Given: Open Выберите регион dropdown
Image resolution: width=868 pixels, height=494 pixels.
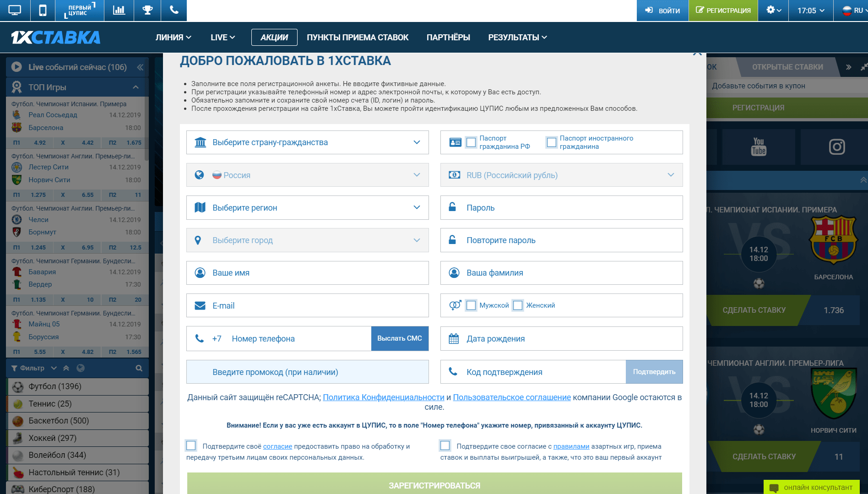Looking at the screenshot, I should tap(308, 208).
